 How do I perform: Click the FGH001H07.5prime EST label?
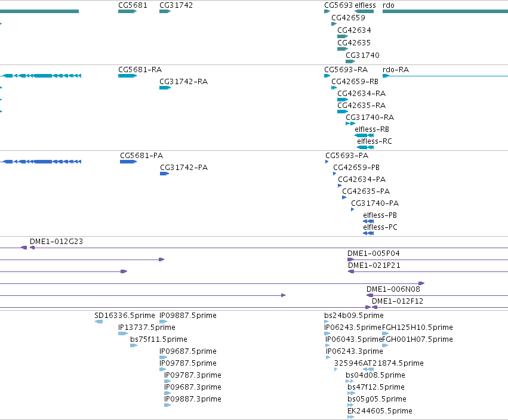tap(418, 339)
